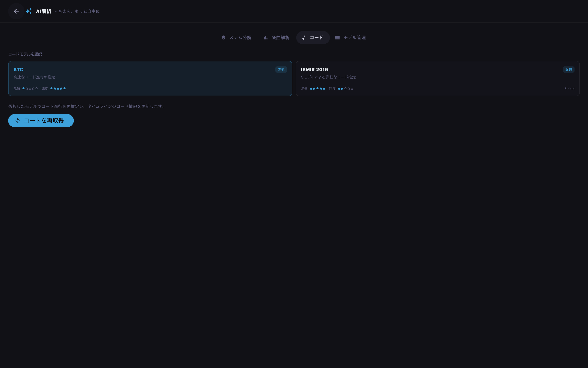Viewport: 588px width, 368px height.
Task: Click the AI sparkle icon beside AI解析
Action: [x=29, y=11]
